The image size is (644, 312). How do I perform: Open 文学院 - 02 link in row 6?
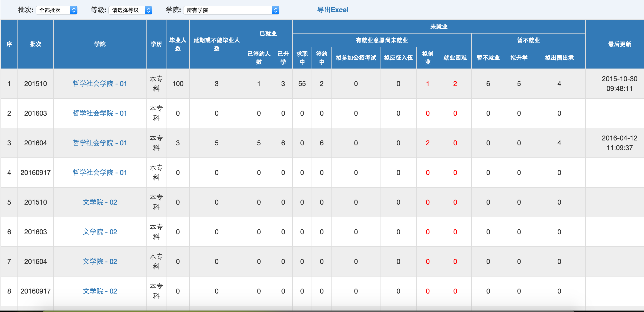[100, 232]
